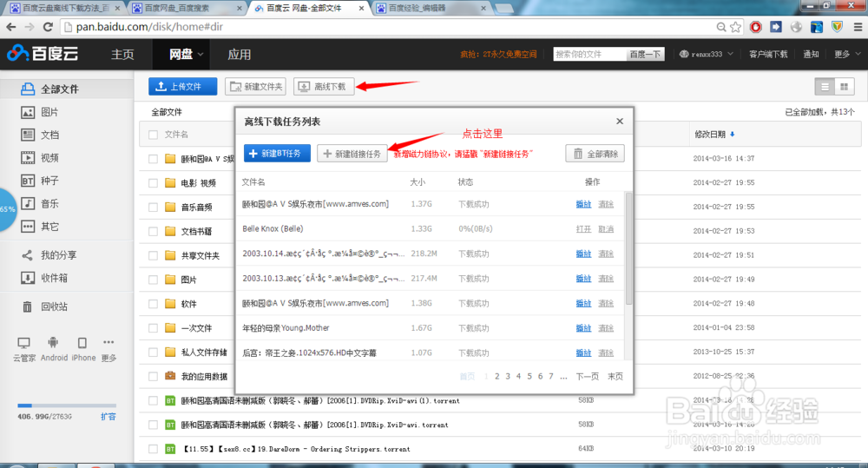The width and height of the screenshot is (868, 468).
Task: Click 末页 last page link
Action: pyautogui.click(x=615, y=376)
